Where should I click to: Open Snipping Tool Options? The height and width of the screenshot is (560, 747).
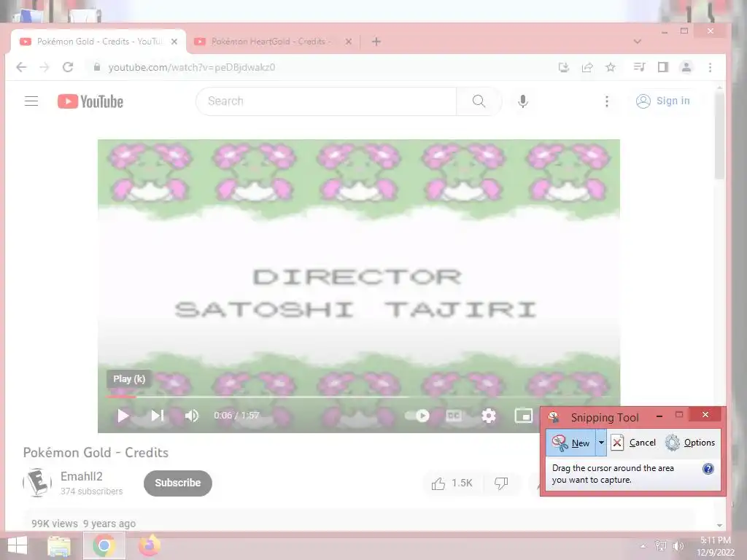[690, 443]
